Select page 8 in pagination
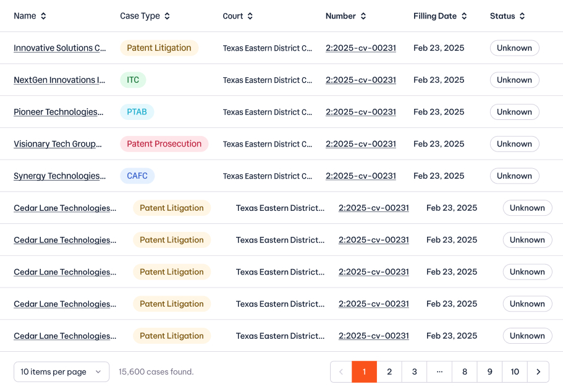 (465, 372)
